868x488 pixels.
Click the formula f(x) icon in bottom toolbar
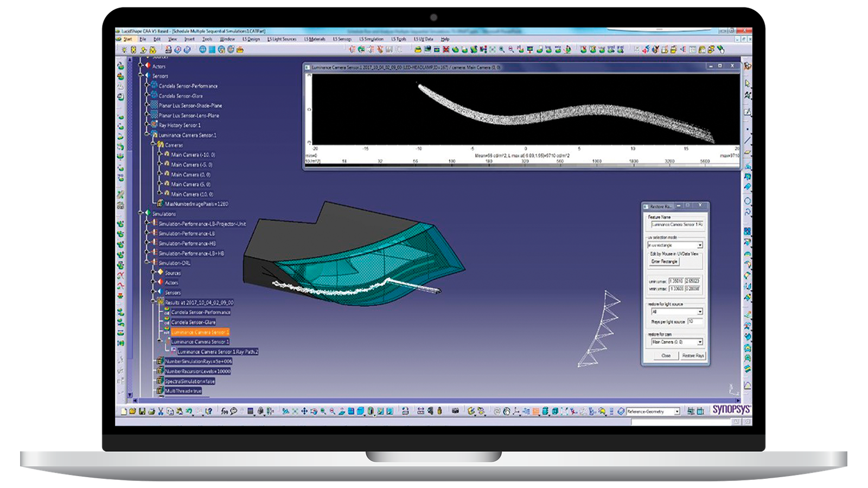(225, 412)
